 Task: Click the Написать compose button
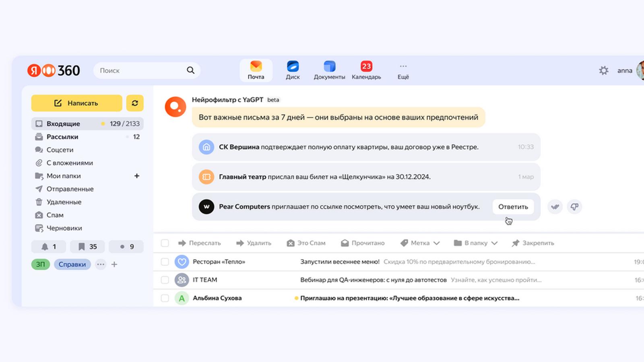(x=76, y=103)
